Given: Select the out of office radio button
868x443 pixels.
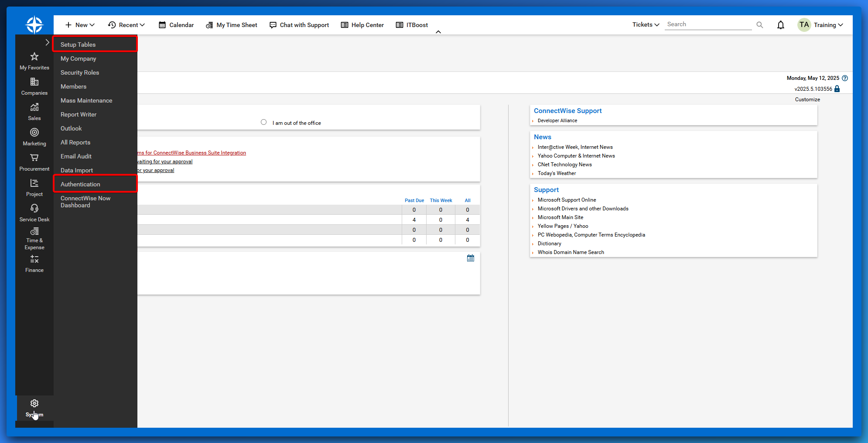Looking at the screenshot, I should [x=263, y=122].
